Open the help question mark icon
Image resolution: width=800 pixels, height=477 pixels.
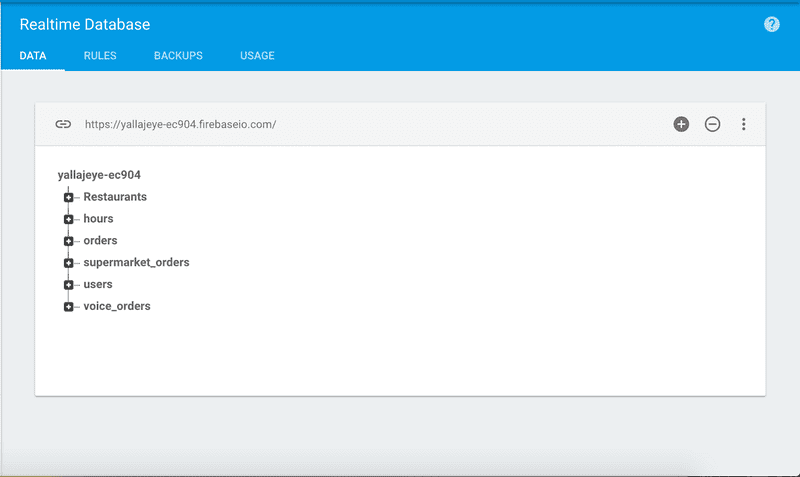pyautogui.click(x=771, y=24)
